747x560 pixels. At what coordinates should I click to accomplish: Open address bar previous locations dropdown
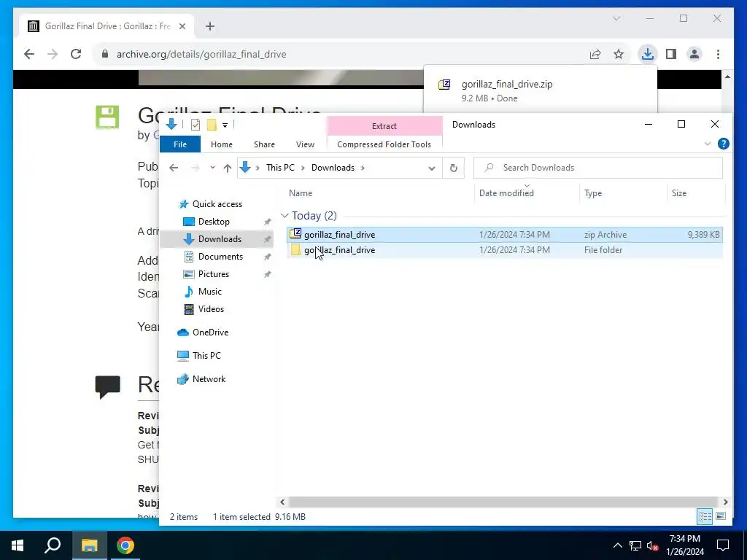pyautogui.click(x=432, y=168)
